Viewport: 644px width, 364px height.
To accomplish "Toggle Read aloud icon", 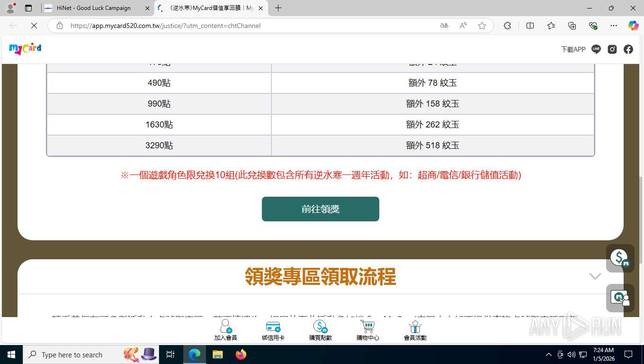I will [x=463, y=26].
